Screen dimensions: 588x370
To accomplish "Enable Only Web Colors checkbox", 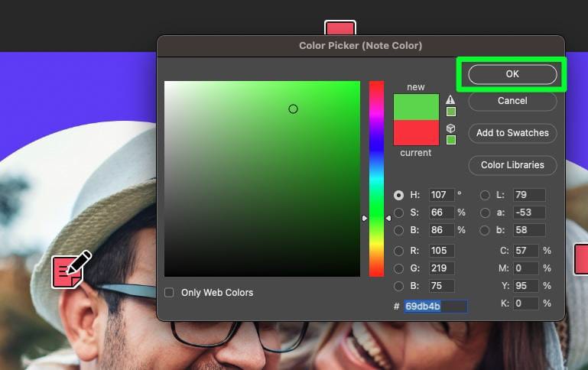I will click(169, 292).
